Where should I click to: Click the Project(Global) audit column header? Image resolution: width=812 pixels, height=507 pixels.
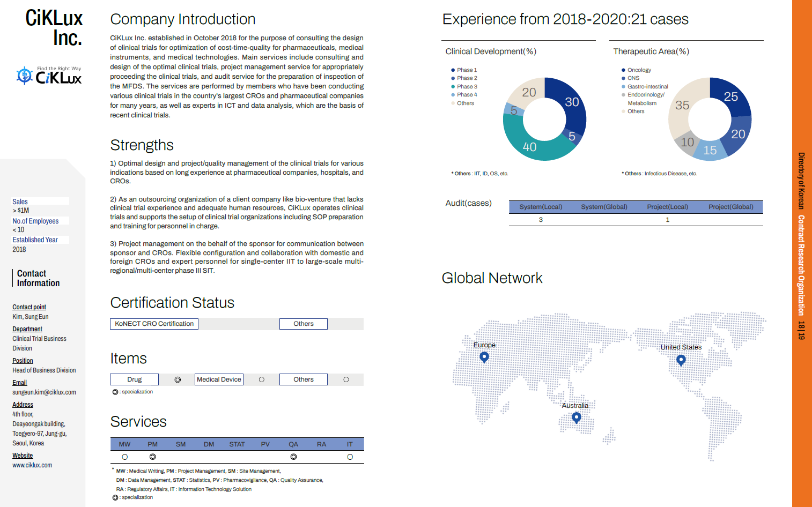click(x=730, y=207)
